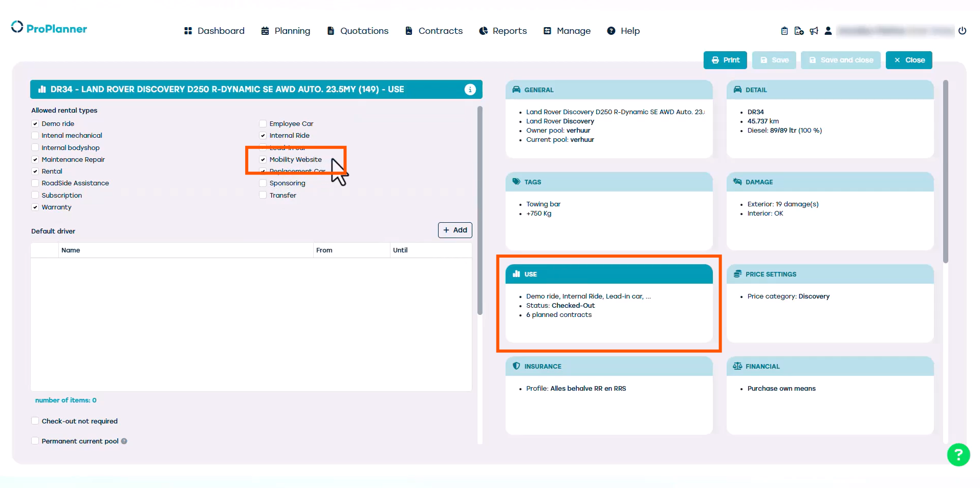Open the Financial card heading

point(830,366)
